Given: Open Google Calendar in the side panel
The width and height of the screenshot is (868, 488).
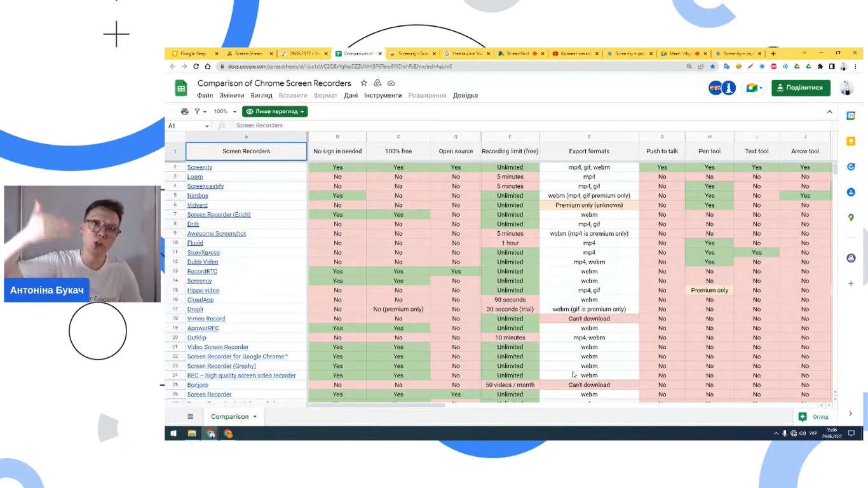Looking at the screenshot, I should click(x=851, y=116).
